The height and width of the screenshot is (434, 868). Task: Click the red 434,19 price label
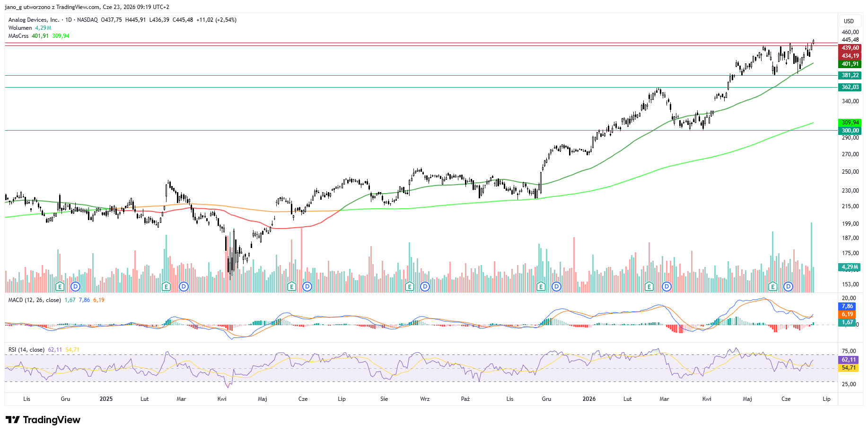coord(850,56)
